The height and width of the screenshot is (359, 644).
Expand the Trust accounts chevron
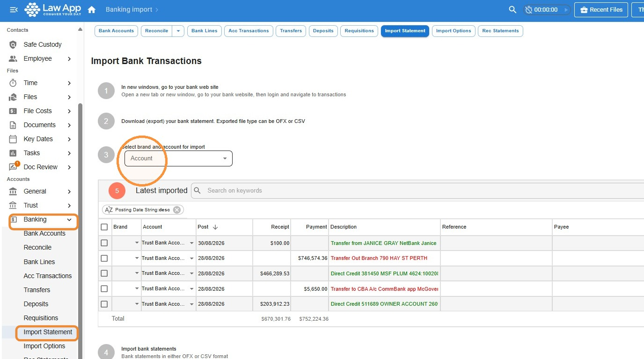click(x=69, y=205)
